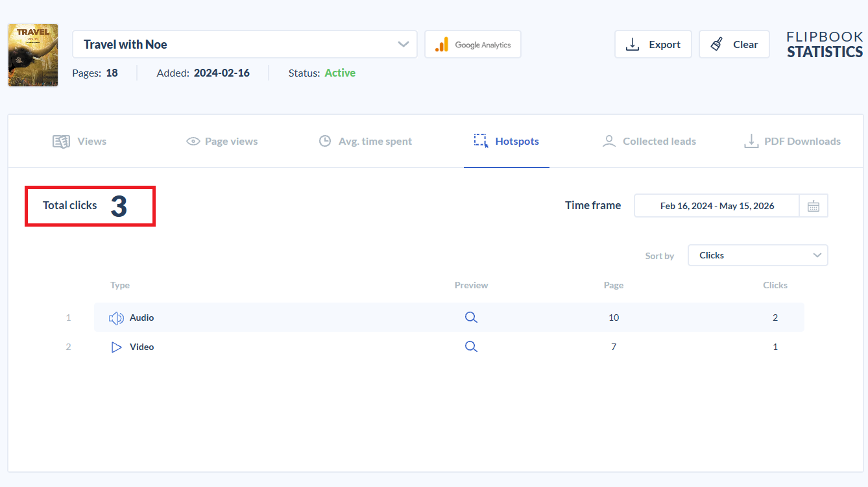Open the Collected leads tab
This screenshot has height=487, width=868.
coord(649,141)
